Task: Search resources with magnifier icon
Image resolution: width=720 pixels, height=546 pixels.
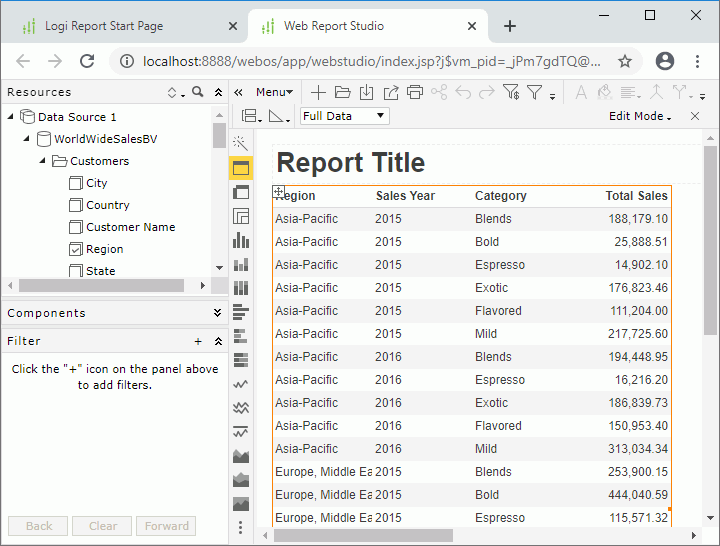Action: point(198,92)
